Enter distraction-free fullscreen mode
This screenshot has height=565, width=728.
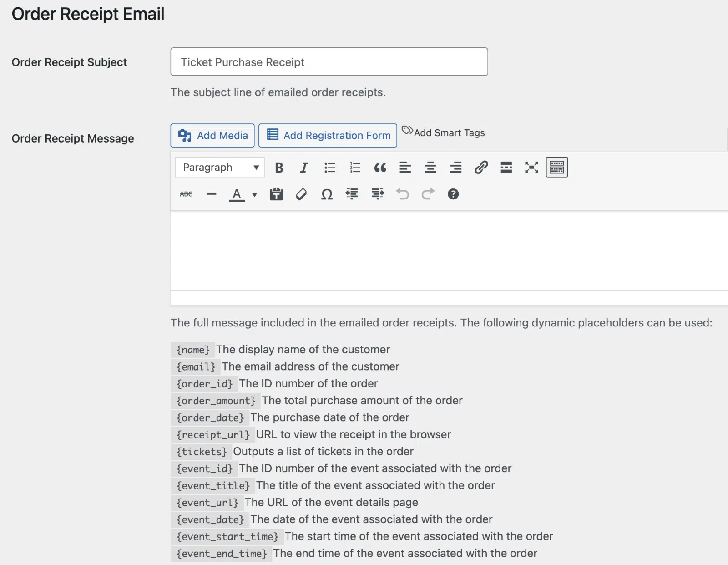point(531,168)
